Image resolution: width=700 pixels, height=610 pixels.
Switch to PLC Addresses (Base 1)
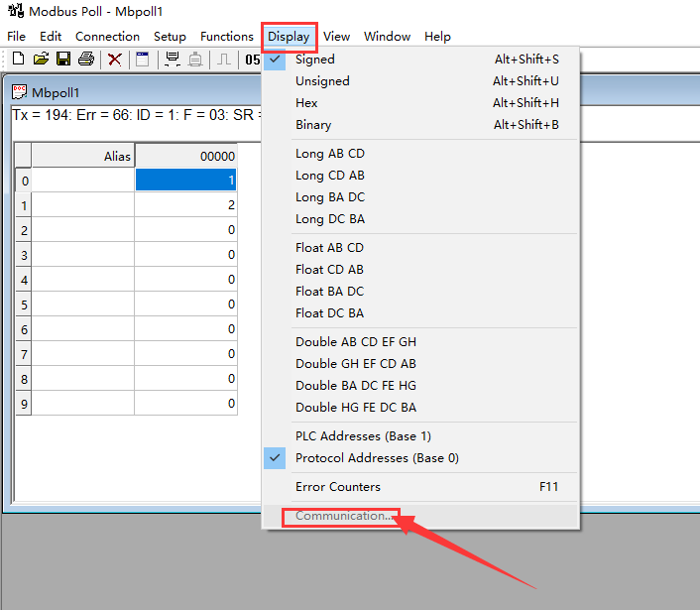coord(363,436)
